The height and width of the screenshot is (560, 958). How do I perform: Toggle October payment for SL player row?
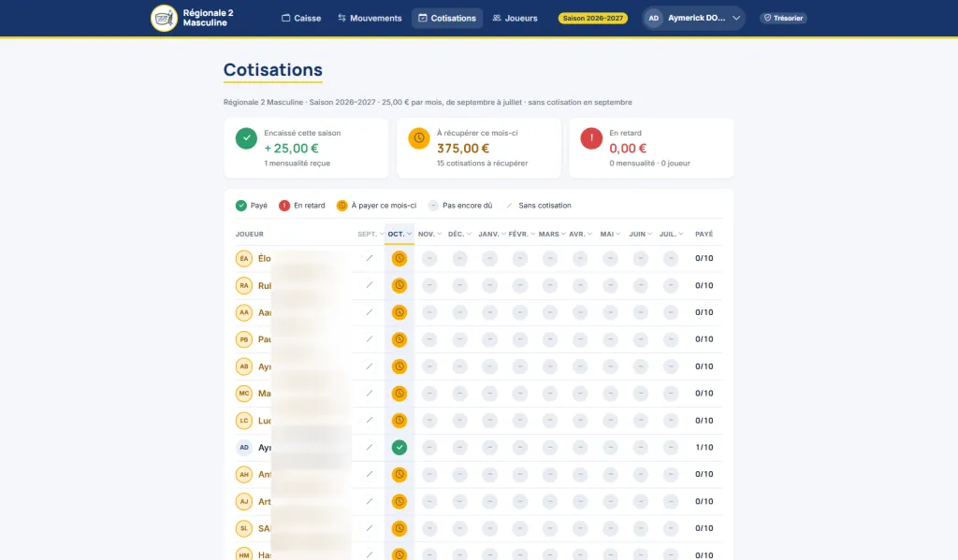point(399,528)
